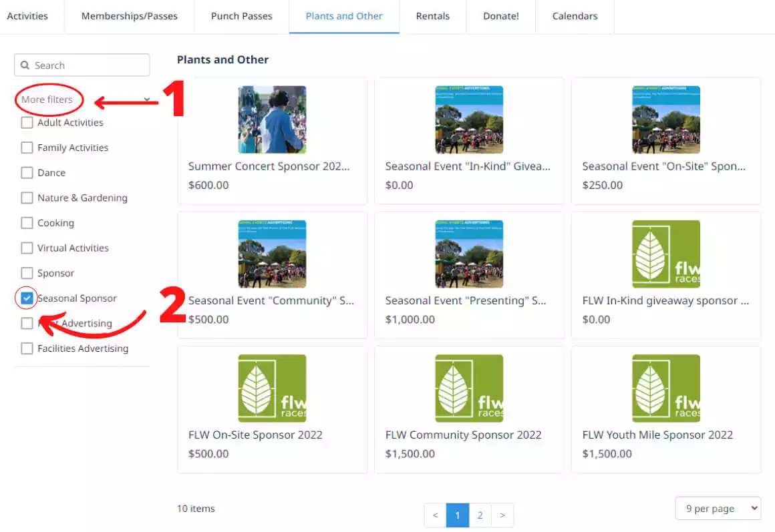Click the $1,000.00 price text
Screen dimensions: 775x532
point(410,320)
